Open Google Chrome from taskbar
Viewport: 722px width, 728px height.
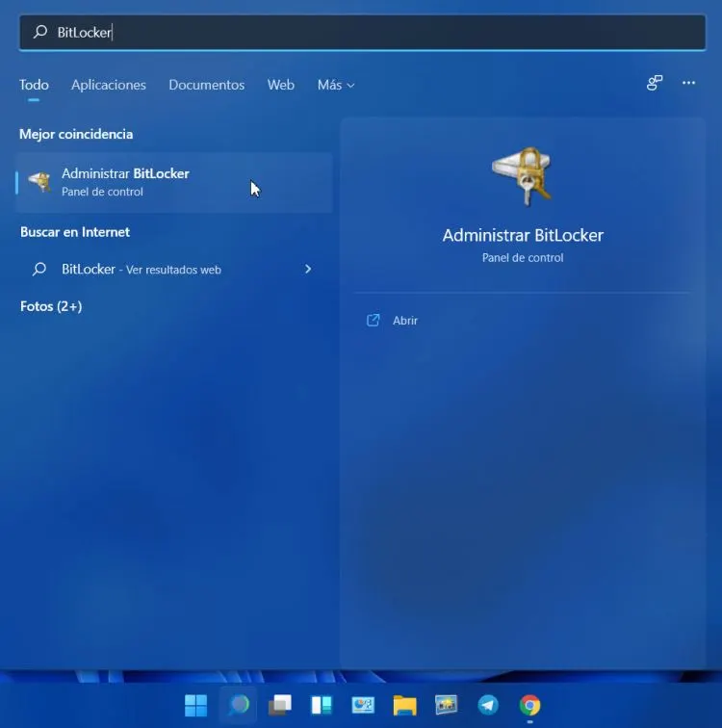click(529, 705)
